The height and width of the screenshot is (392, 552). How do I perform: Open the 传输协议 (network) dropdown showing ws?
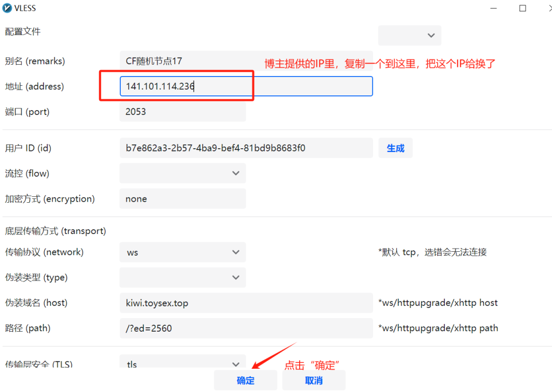coord(183,252)
